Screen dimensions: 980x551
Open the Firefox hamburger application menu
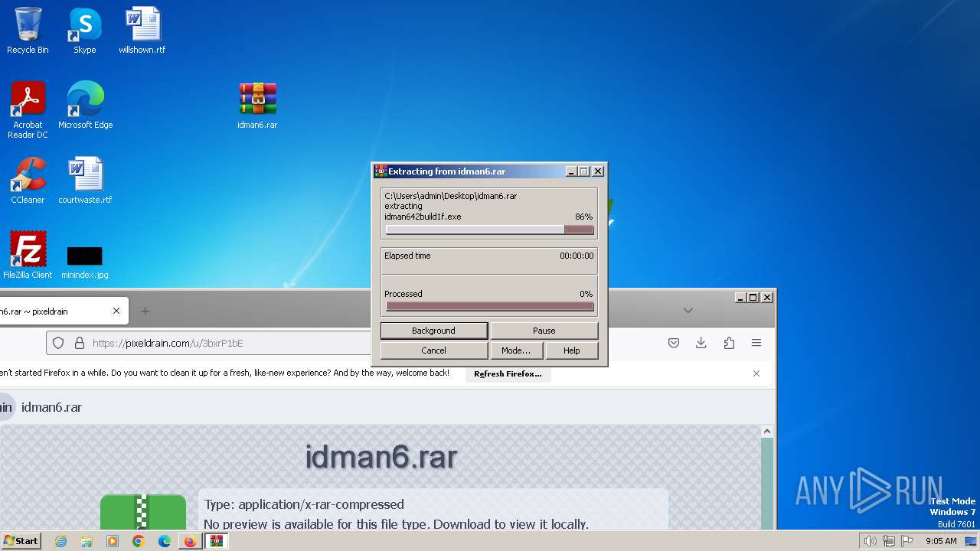tap(756, 343)
